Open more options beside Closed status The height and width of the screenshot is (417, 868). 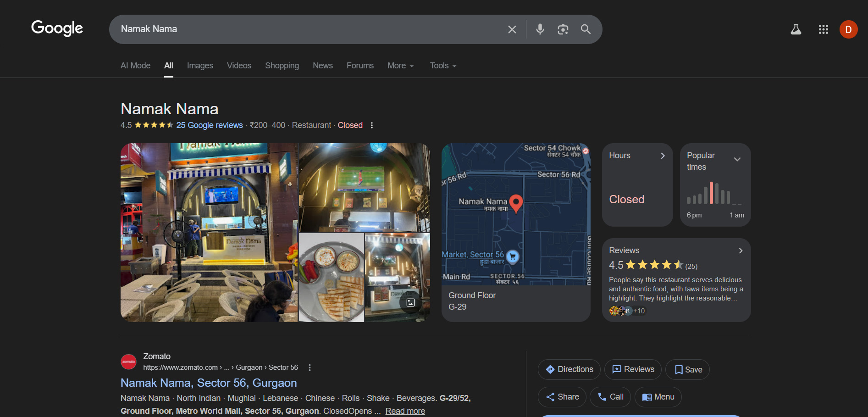click(x=372, y=125)
